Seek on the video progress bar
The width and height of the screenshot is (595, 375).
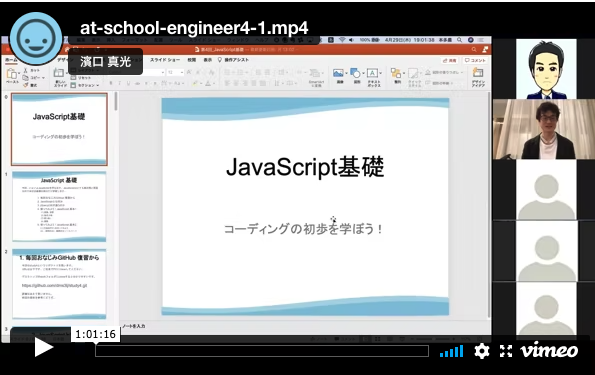(x=262, y=351)
